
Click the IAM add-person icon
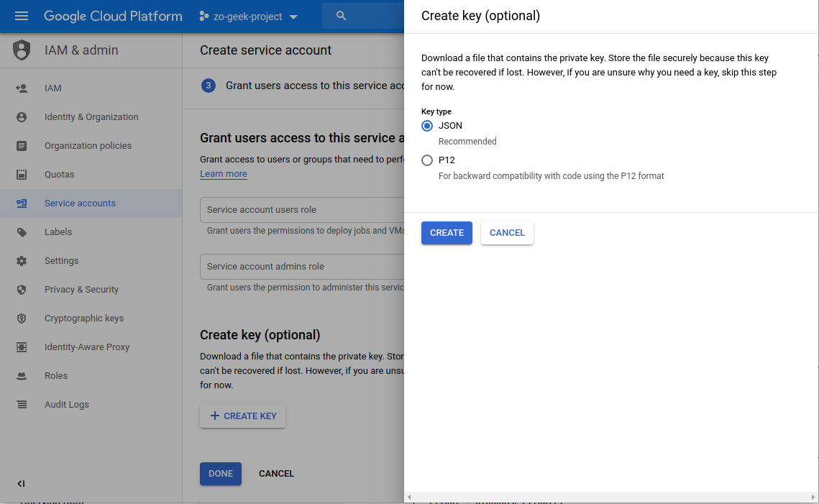22,88
